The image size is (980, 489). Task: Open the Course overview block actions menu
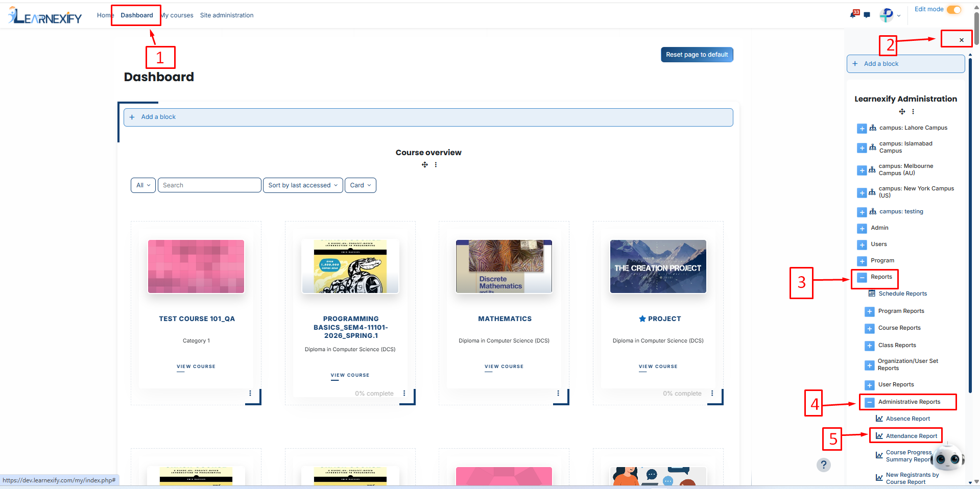coord(436,165)
